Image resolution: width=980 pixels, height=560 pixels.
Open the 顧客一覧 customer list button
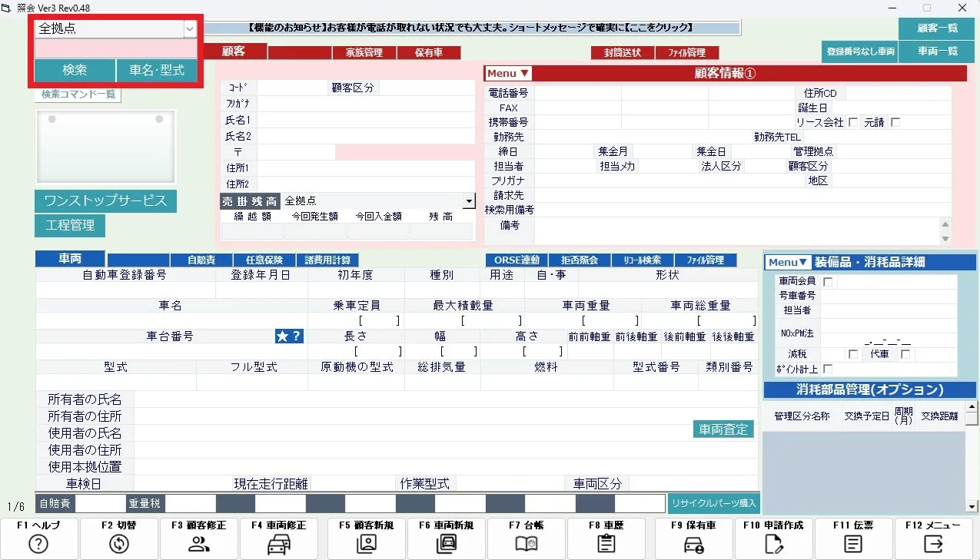click(938, 28)
